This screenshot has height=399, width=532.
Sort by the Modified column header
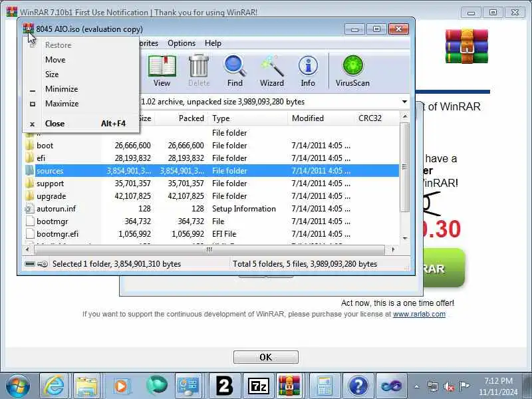pyautogui.click(x=321, y=118)
